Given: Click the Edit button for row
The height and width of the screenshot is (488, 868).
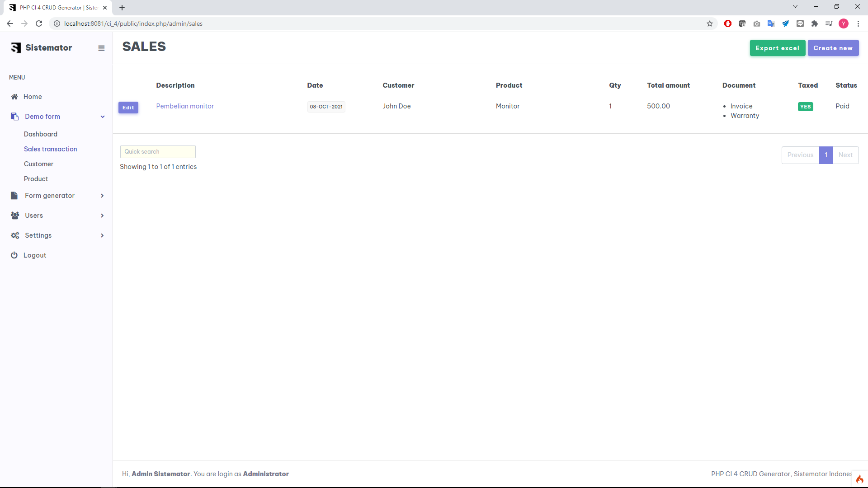Looking at the screenshot, I should (128, 108).
